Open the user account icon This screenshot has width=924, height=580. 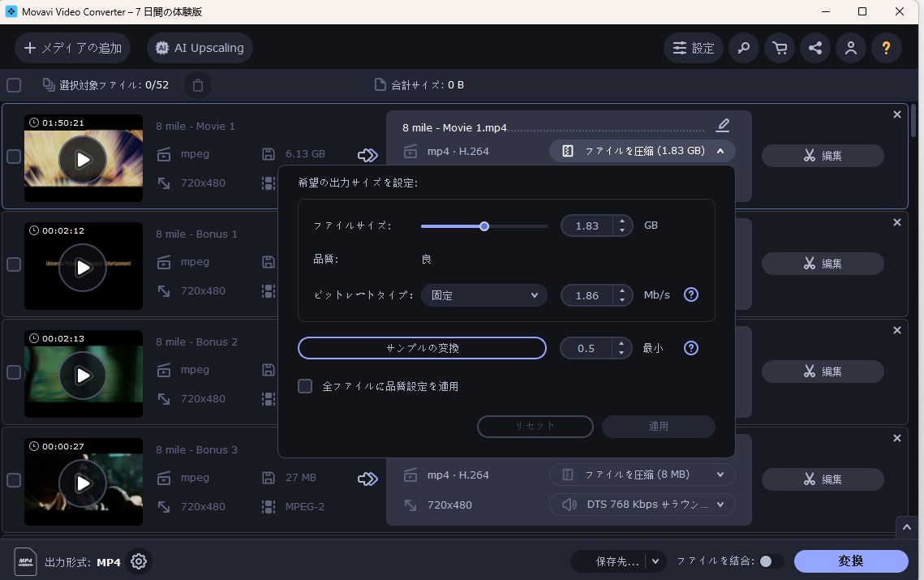pos(851,48)
